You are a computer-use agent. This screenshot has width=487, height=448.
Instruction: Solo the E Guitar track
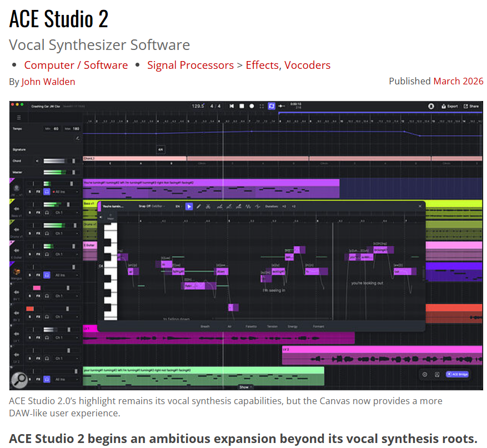pos(30,254)
